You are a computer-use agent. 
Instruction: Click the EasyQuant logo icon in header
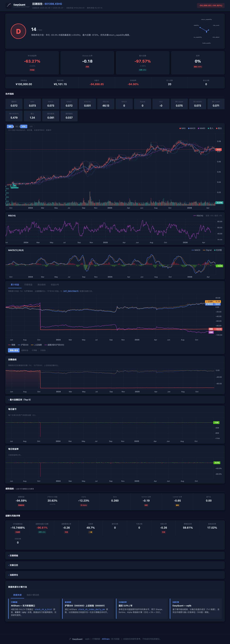tap(8, 5)
